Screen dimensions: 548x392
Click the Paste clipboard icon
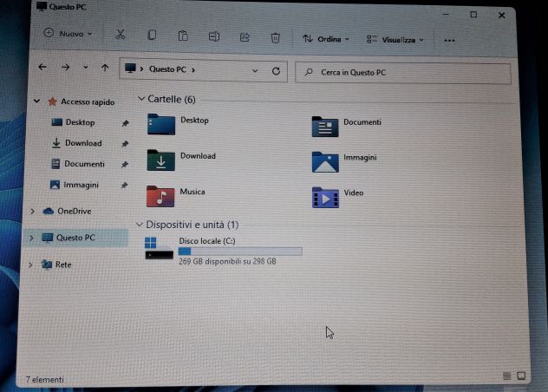click(x=183, y=36)
